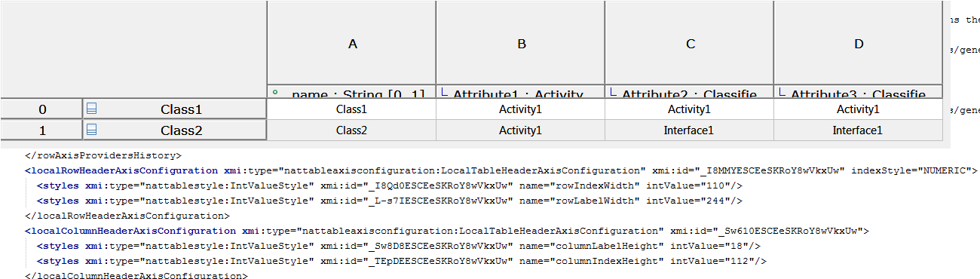980x279 pixels.
Task: Click the Class1 row label header
Action: click(x=174, y=109)
